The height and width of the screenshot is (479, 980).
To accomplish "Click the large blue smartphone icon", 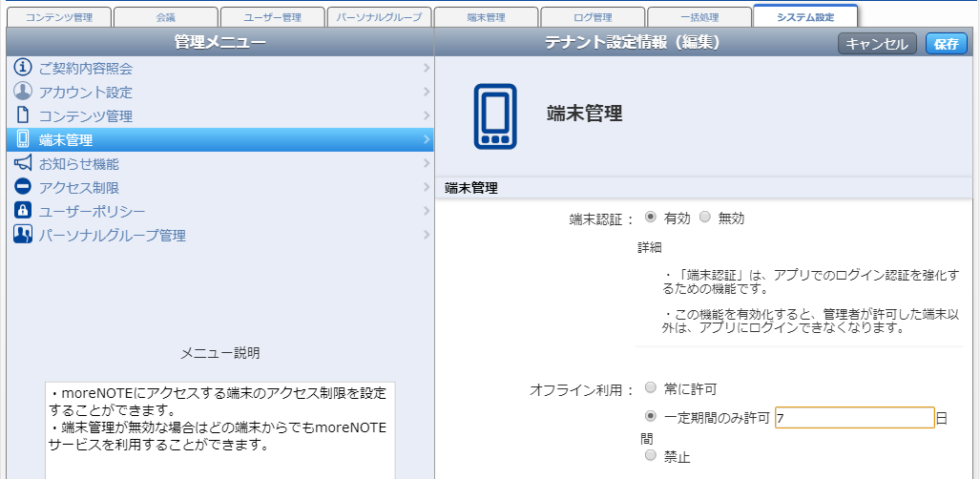I will tap(495, 116).
